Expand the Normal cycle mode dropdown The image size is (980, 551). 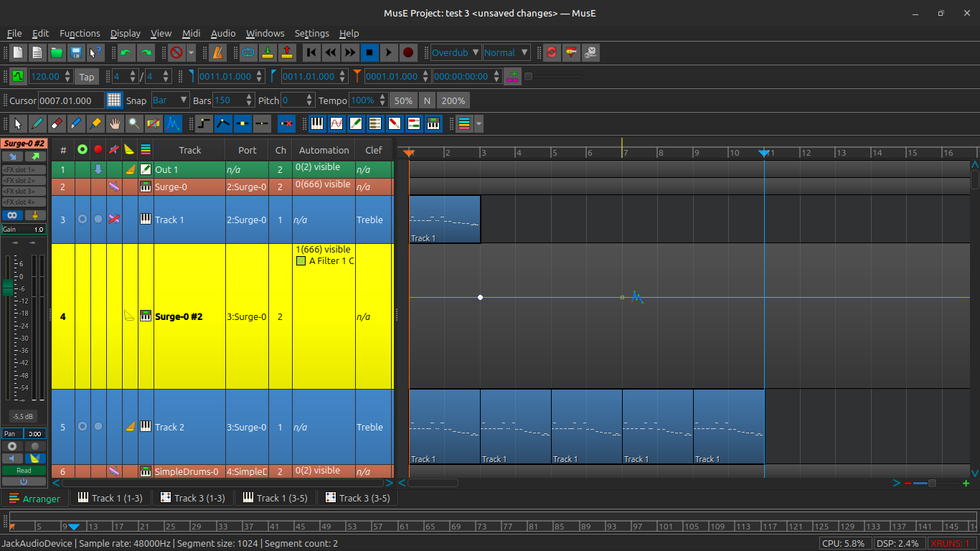click(x=507, y=52)
